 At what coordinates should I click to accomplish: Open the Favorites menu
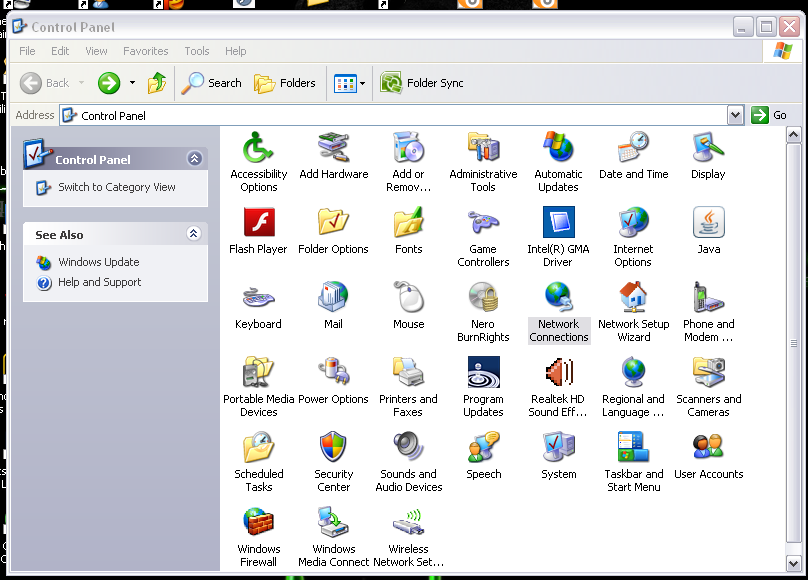145,51
